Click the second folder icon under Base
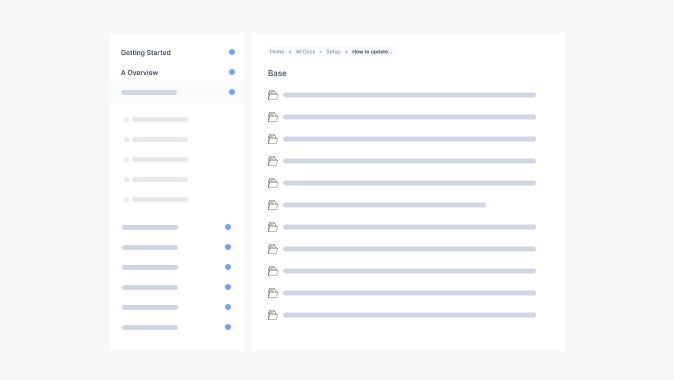The height and width of the screenshot is (380, 674). click(x=273, y=117)
